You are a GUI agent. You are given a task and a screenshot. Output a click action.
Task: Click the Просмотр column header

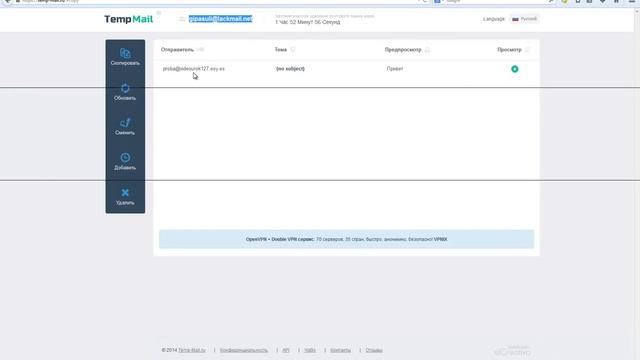(x=509, y=50)
